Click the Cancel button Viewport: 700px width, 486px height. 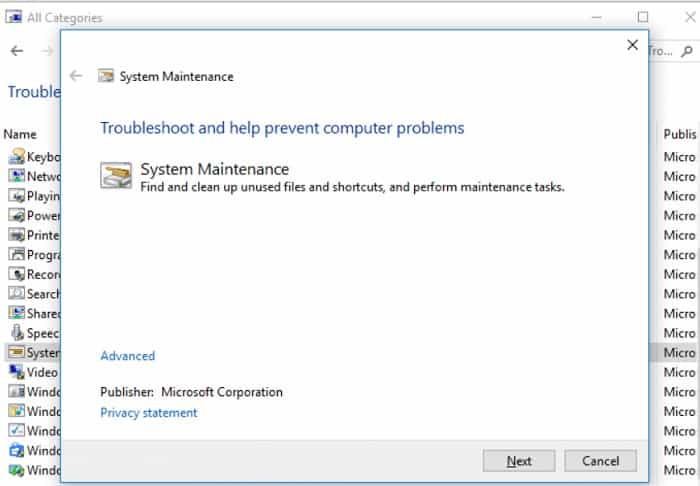click(600, 461)
